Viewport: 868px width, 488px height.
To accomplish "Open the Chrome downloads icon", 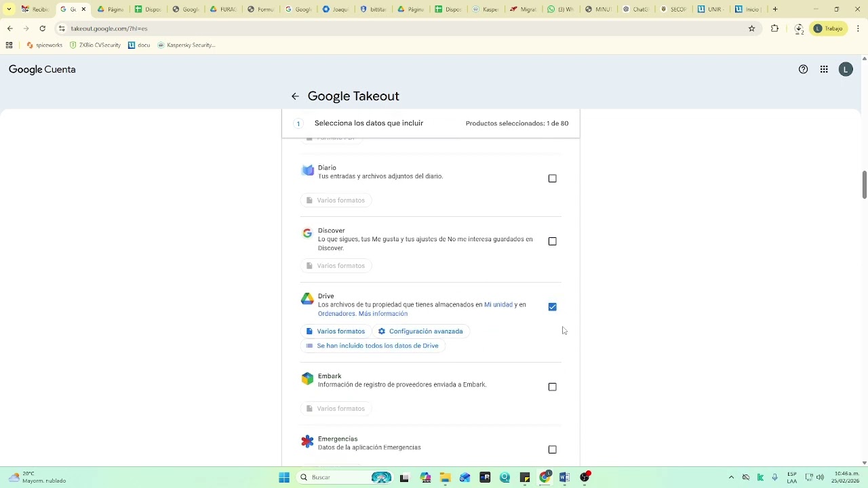I will (799, 28).
